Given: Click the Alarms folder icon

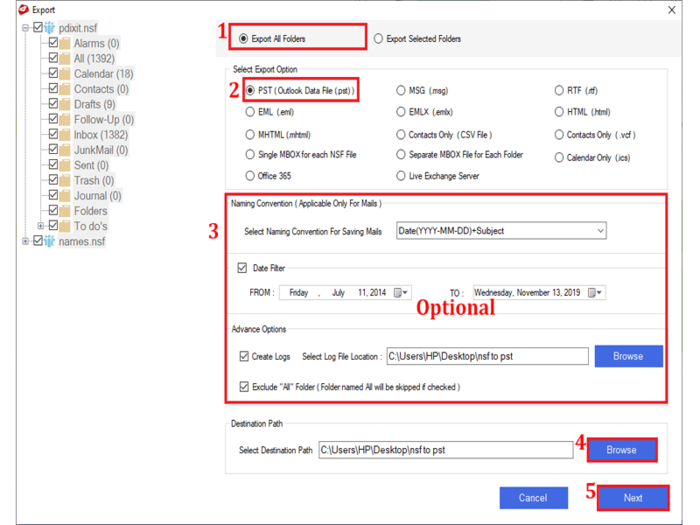Looking at the screenshot, I should coord(65,43).
